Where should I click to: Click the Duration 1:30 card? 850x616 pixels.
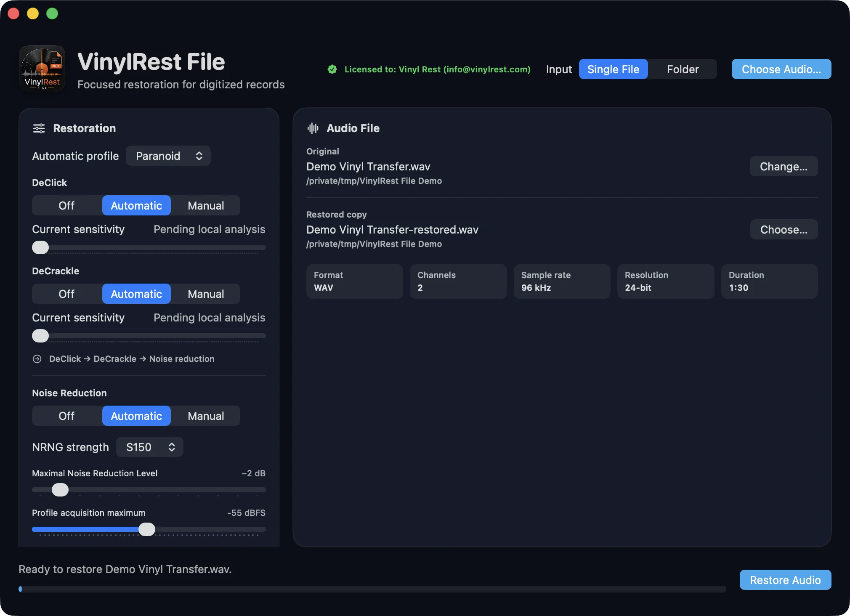(770, 281)
